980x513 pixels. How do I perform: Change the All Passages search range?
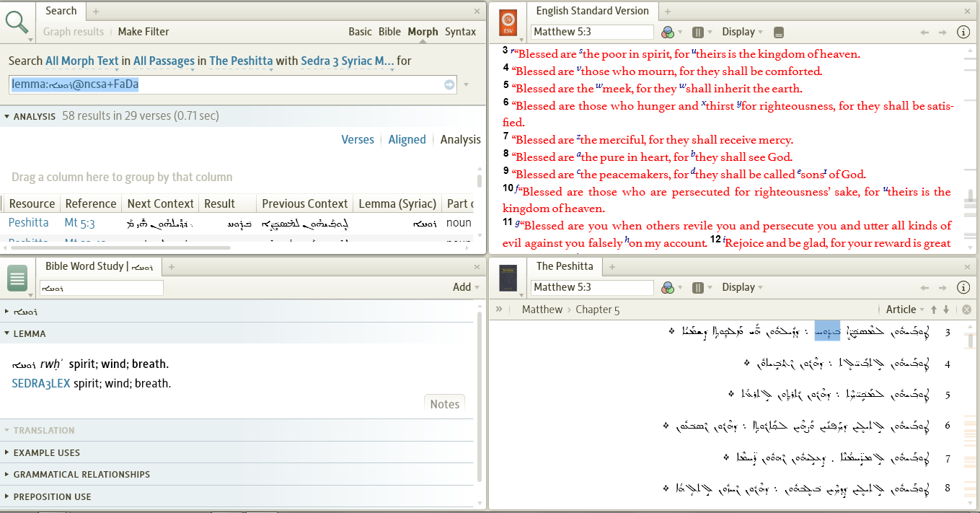click(164, 61)
